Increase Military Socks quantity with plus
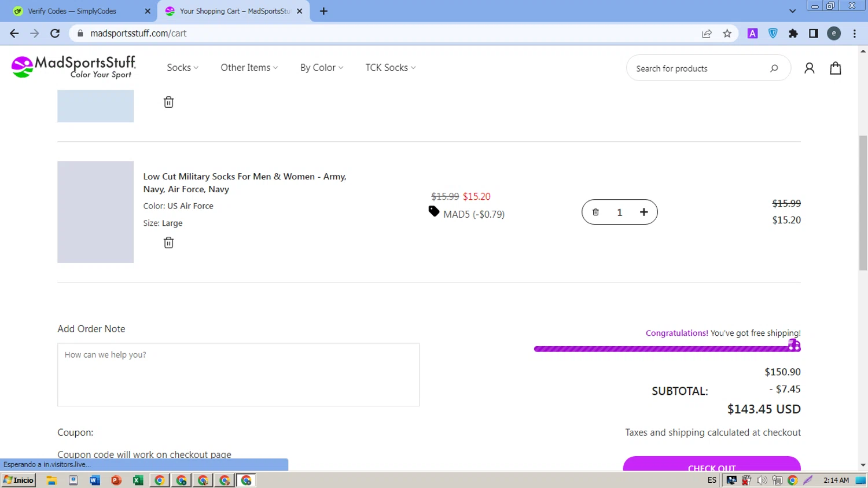 pyautogui.click(x=643, y=212)
